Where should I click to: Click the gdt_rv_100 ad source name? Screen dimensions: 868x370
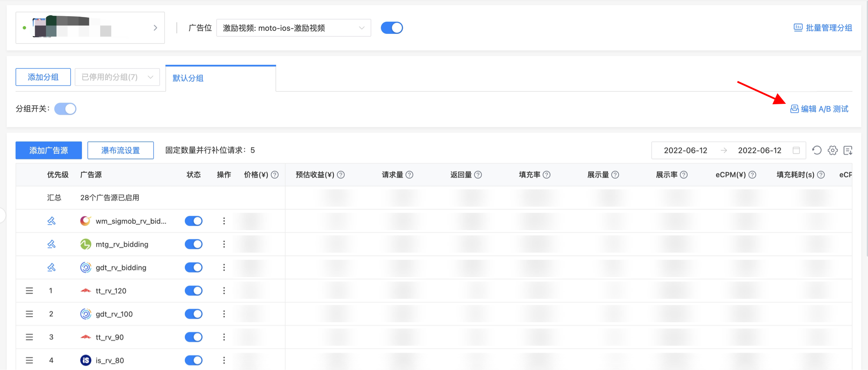click(x=114, y=314)
